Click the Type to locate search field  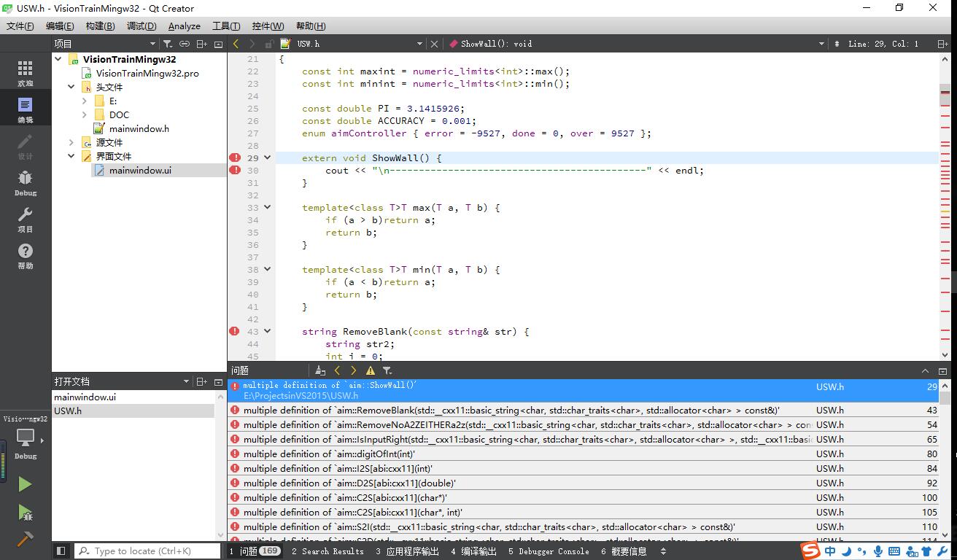tap(147, 551)
